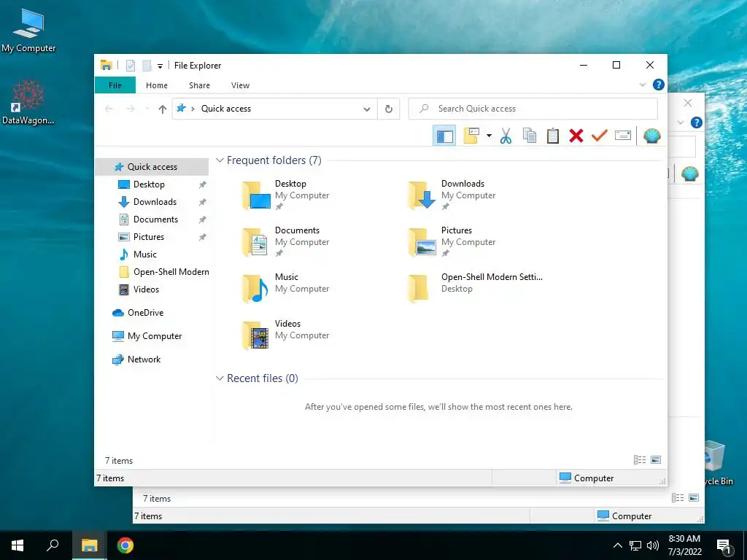Open the Share ribbon tab
This screenshot has width=747, height=560.
coord(199,85)
